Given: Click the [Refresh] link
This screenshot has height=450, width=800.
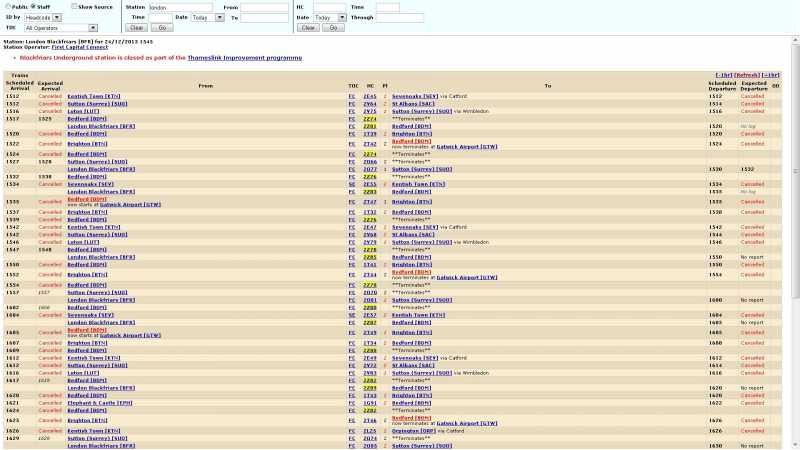Looking at the screenshot, I should point(746,75).
